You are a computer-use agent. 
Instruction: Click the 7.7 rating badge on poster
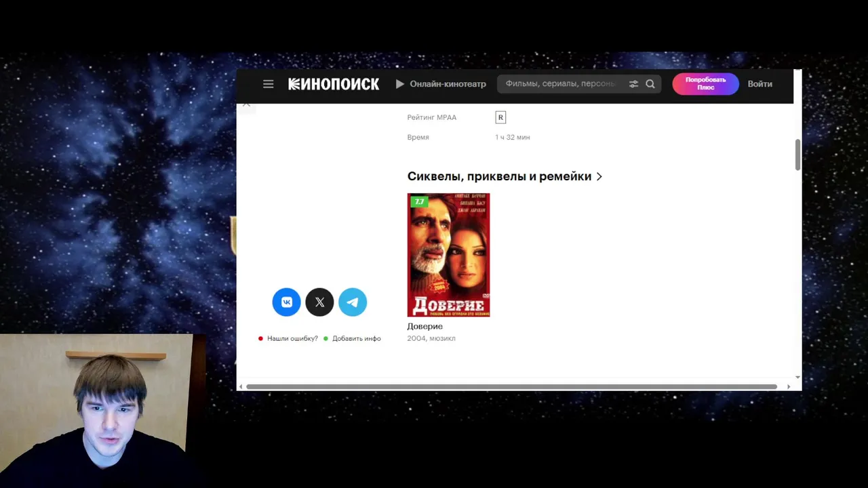pyautogui.click(x=419, y=201)
